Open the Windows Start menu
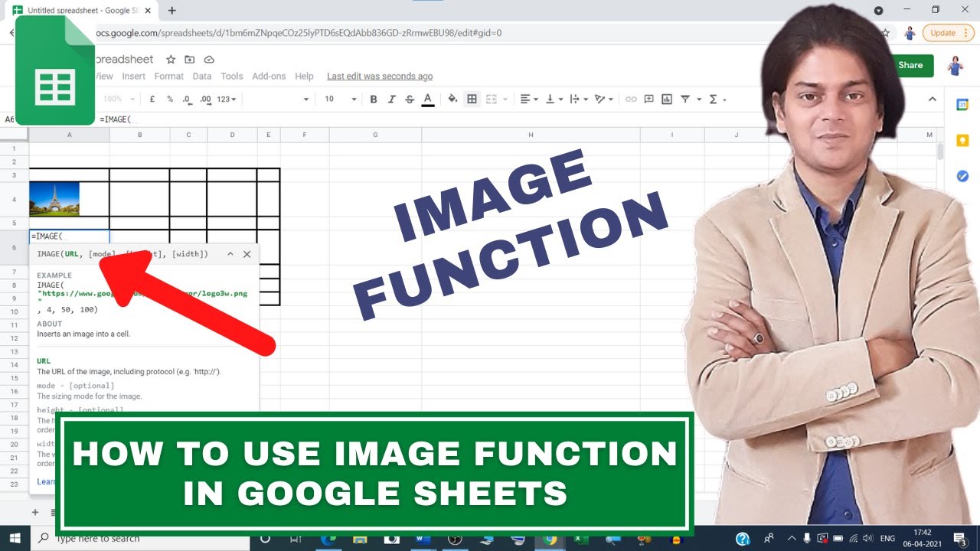 pyautogui.click(x=17, y=538)
